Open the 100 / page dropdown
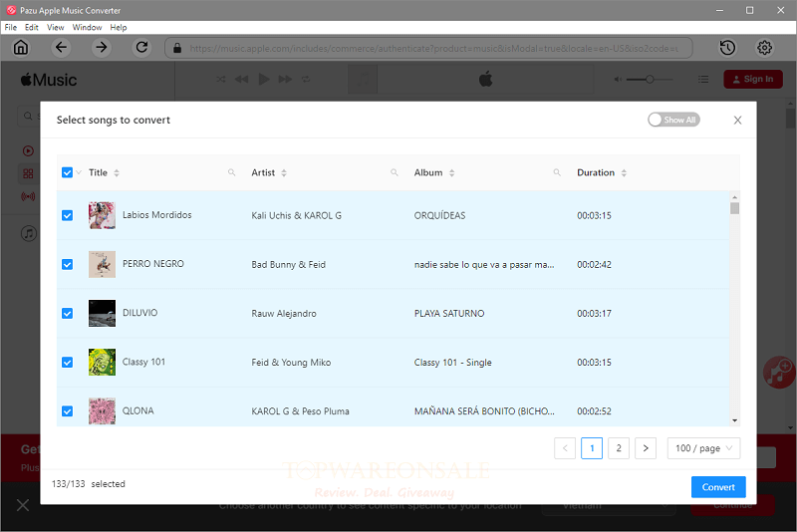 703,448
